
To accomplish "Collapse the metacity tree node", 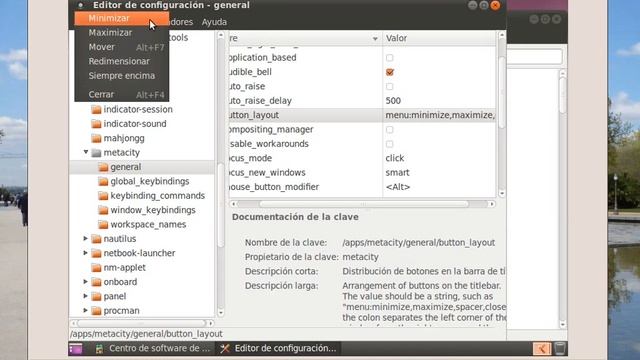I will [86, 152].
